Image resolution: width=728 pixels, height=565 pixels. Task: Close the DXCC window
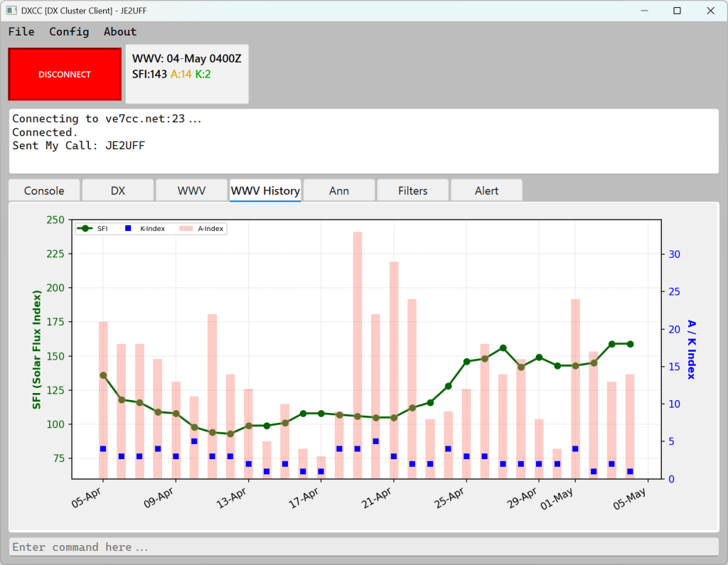[710, 11]
